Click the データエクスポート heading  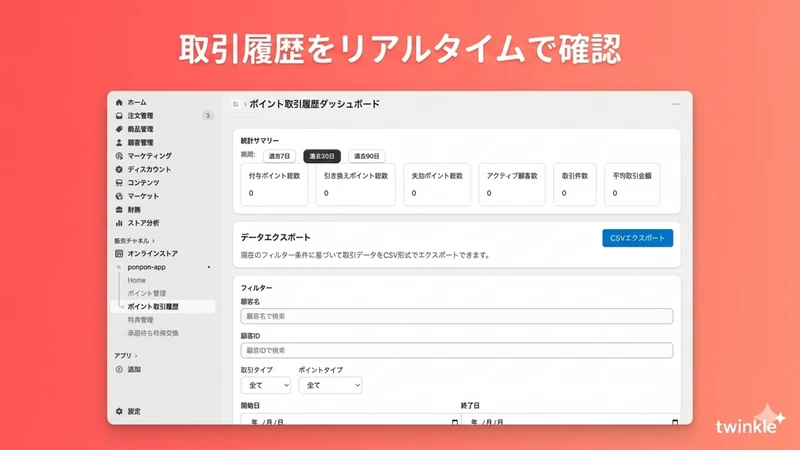276,237
